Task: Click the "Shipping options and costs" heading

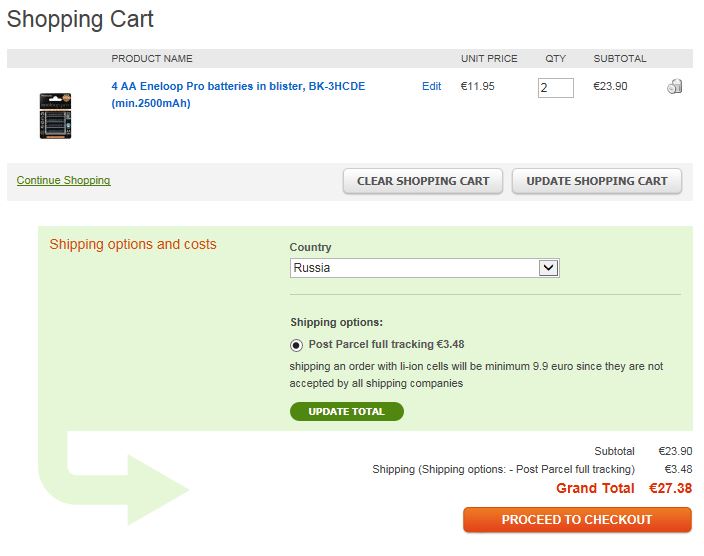Action: coord(133,244)
